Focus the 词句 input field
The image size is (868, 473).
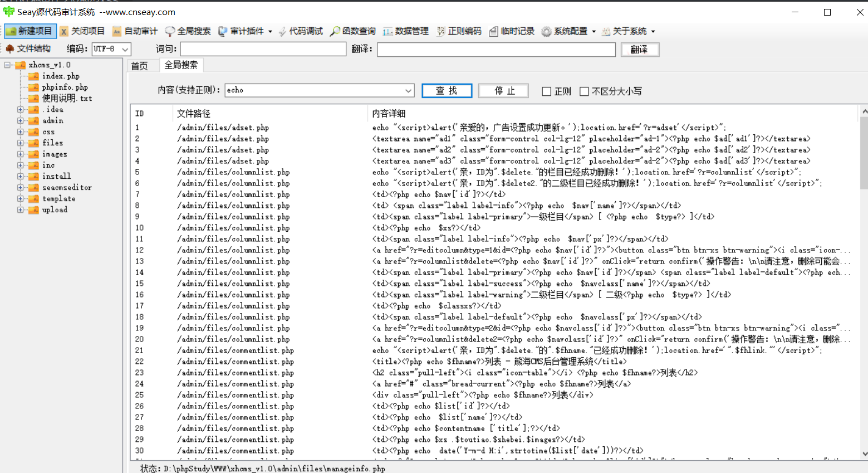[x=263, y=49]
